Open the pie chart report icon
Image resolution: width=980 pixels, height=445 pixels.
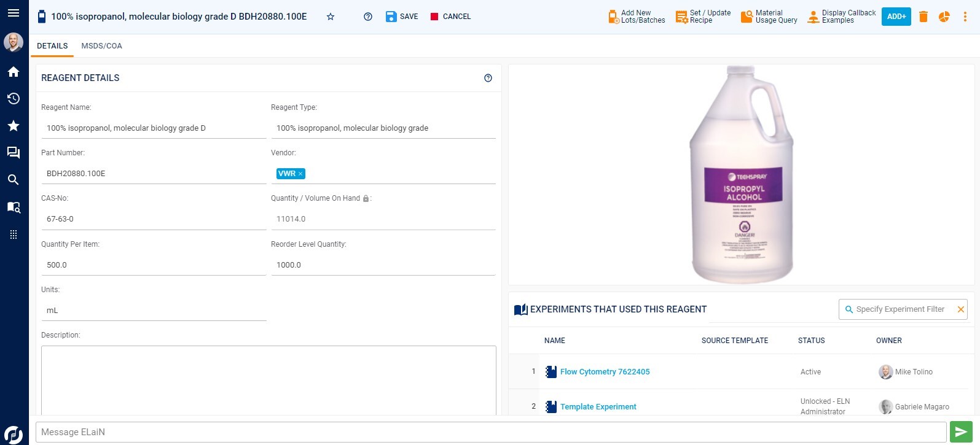click(944, 17)
